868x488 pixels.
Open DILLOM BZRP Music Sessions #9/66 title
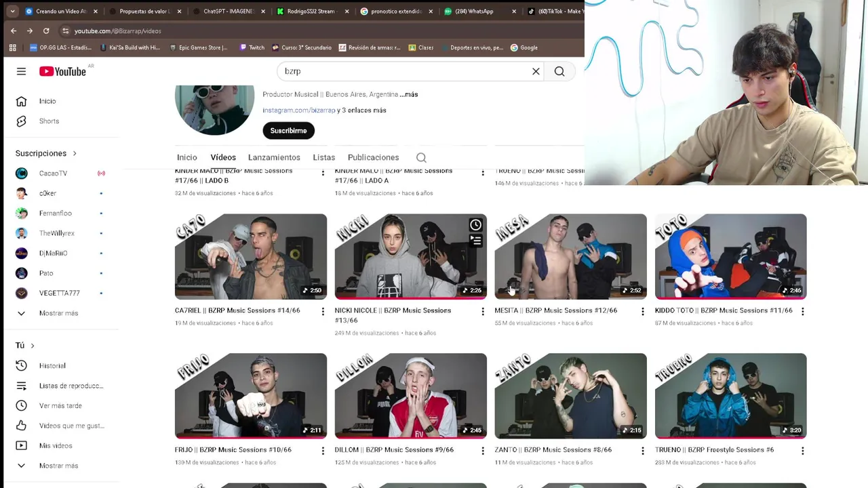point(394,450)
